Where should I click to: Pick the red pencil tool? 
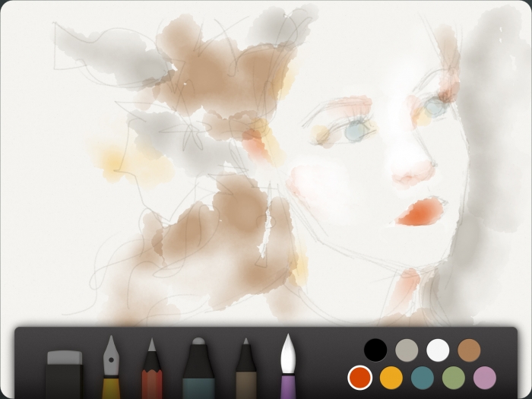point(151,370)
